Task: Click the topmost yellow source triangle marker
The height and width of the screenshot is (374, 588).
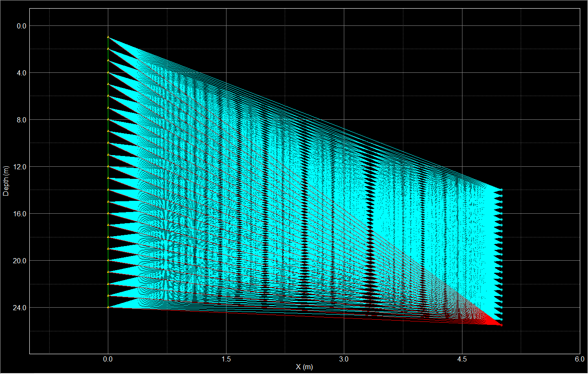Action: [x=108, y=37]
